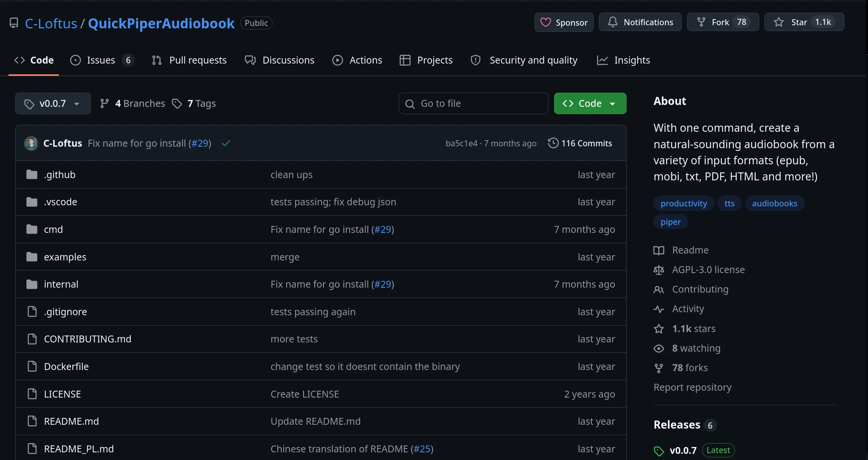This screenshot has height=460, width=868.
Task: Click the green commit status checkmark
Action: coord(226,143)
